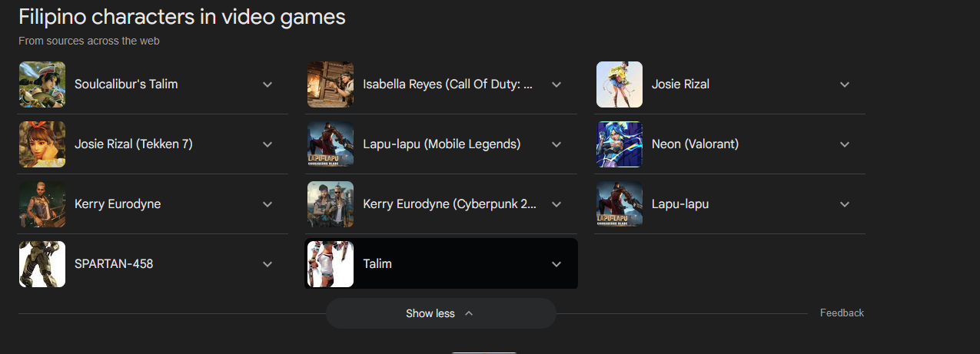
Task: Expand the highlighted Talim row chevron
Action: [x=556, y=264]
